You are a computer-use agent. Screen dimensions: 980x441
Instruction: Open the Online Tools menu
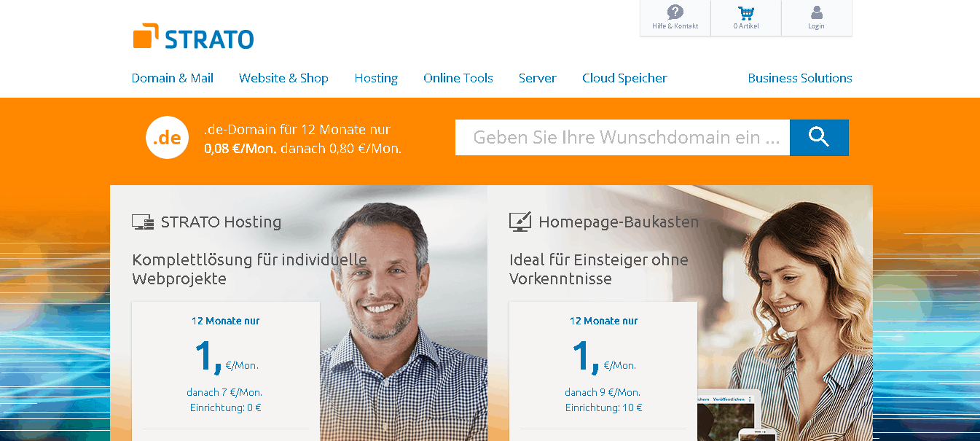coord(458,78)
